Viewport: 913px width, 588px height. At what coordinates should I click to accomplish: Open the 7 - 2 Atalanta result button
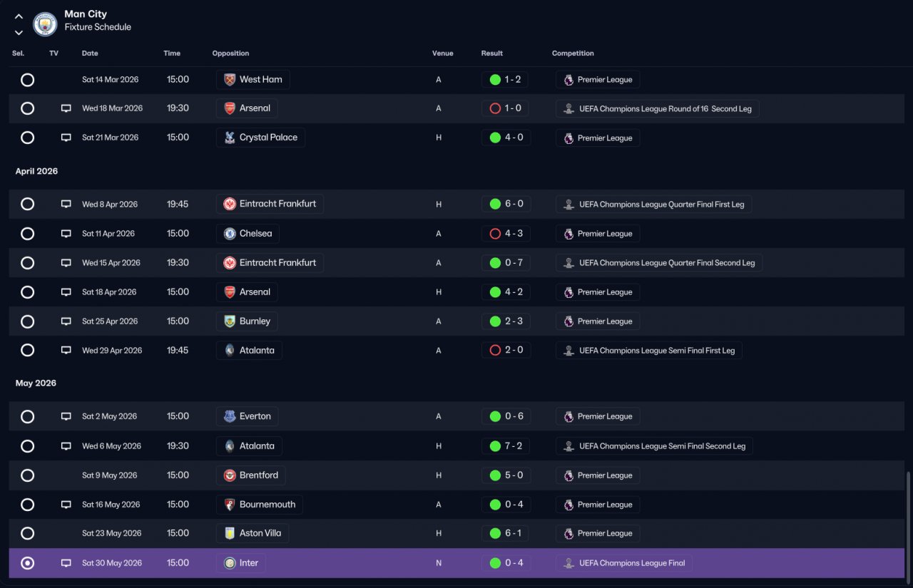(506, 446)
